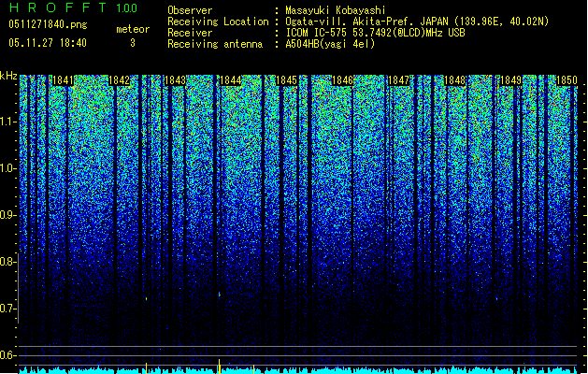588x374 pixels.
Task: Click the "Receiver" field label
Action: 190,33
